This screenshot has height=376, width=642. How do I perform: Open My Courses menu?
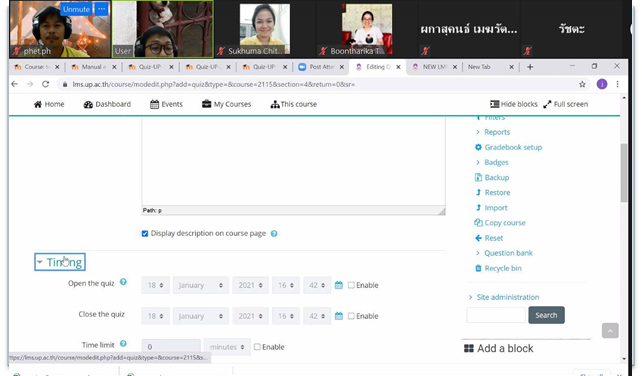coord(226,104)
